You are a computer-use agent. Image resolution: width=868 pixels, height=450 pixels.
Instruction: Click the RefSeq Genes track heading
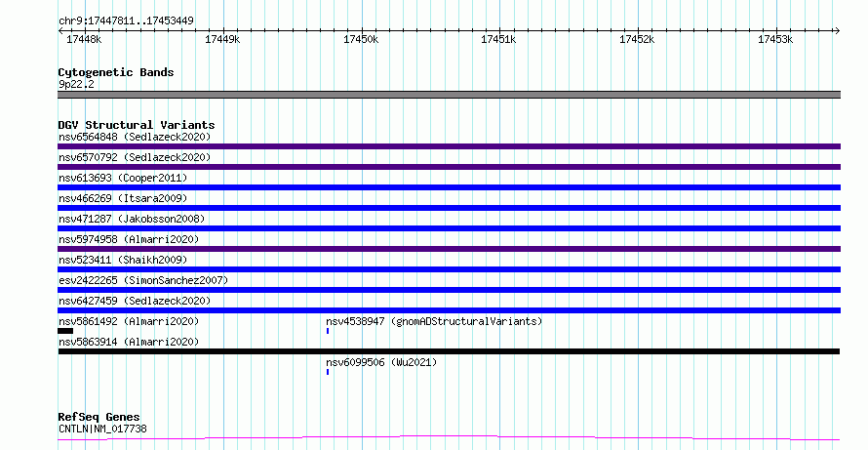(x=99, y=417)
